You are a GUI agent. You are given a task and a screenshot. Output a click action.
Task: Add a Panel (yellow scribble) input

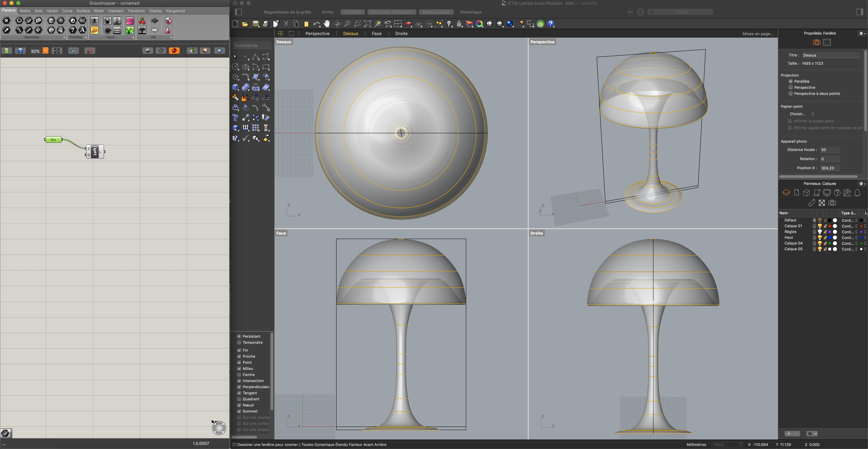95,30
